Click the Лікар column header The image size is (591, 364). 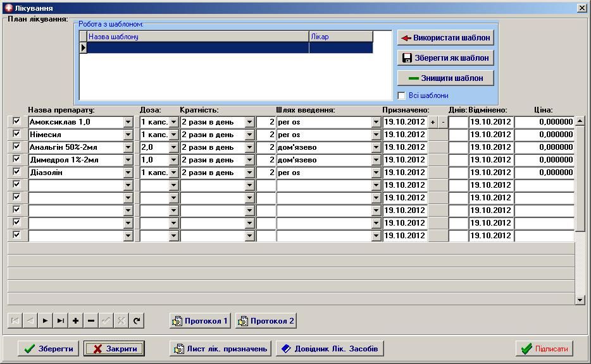(340, 37)
